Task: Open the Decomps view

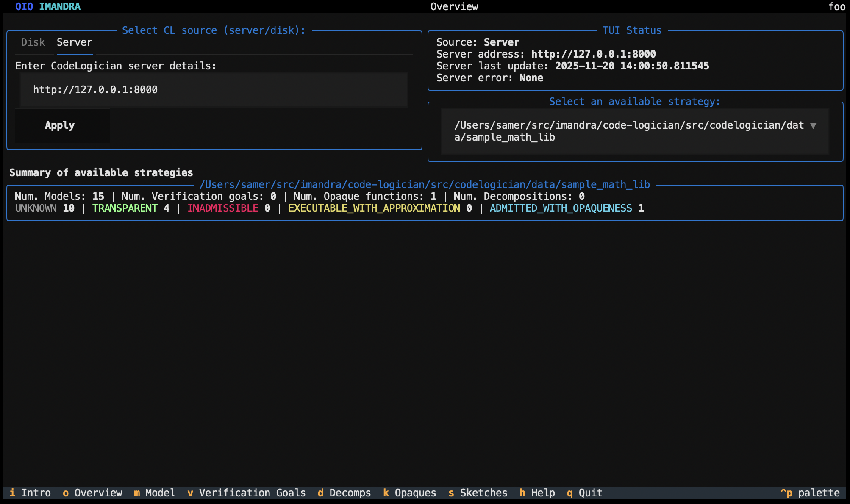Action: click(344, 493)
